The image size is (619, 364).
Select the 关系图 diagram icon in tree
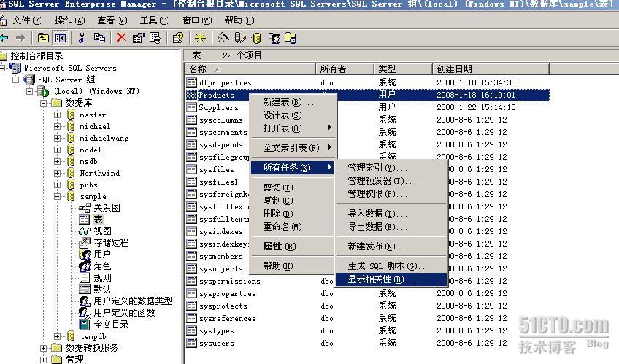pos(85,208)
